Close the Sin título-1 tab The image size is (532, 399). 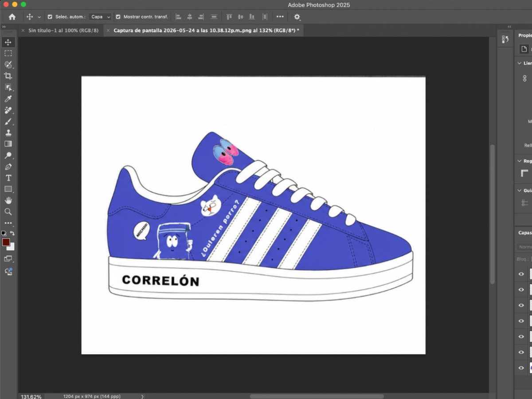pos(23,30)
